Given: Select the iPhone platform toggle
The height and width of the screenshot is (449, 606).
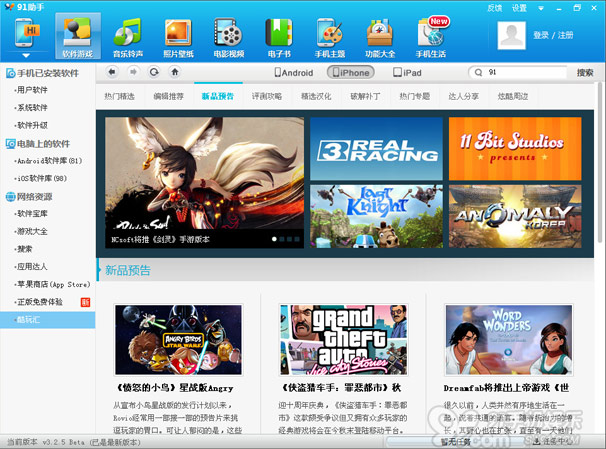Looking at the screenshot, I should [x=350, y=73].
